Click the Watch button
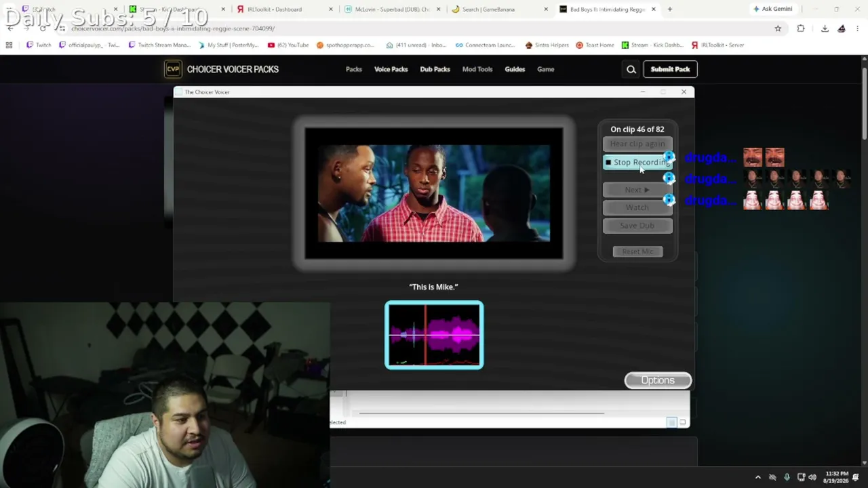This screenshot has width=868, height=488. [637, 207]
